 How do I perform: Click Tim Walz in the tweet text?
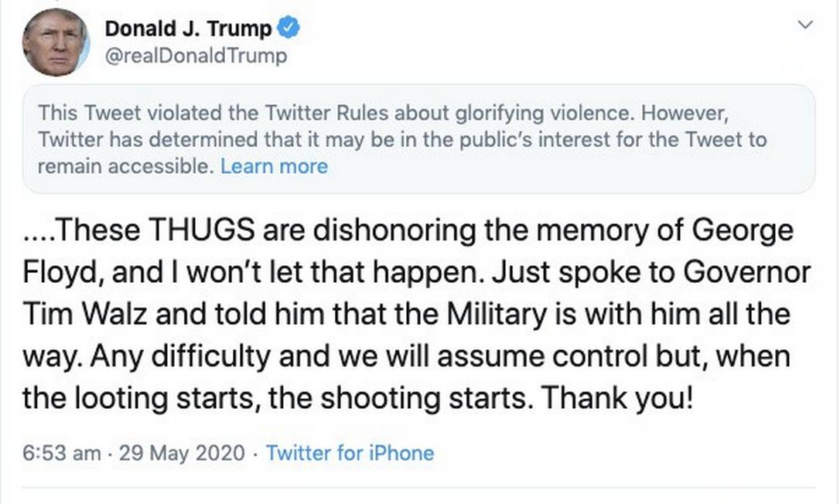[x=94, y=315]
